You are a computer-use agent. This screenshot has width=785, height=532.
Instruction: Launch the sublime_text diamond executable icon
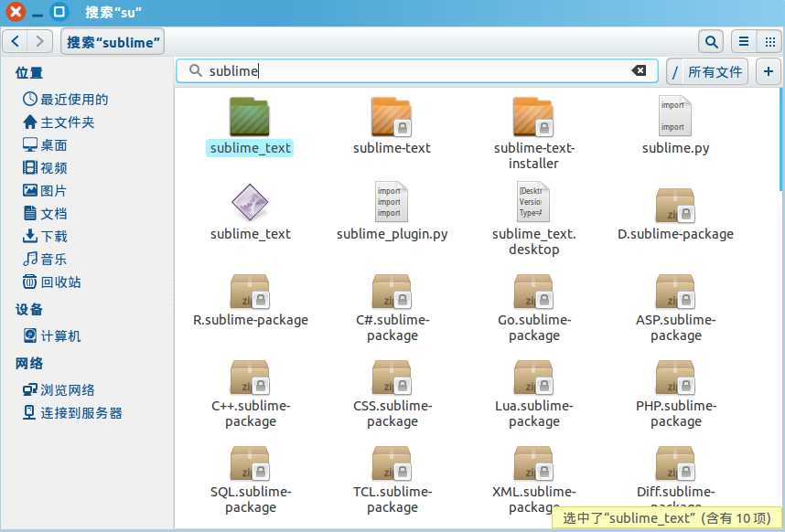click(x=250, y=202)
